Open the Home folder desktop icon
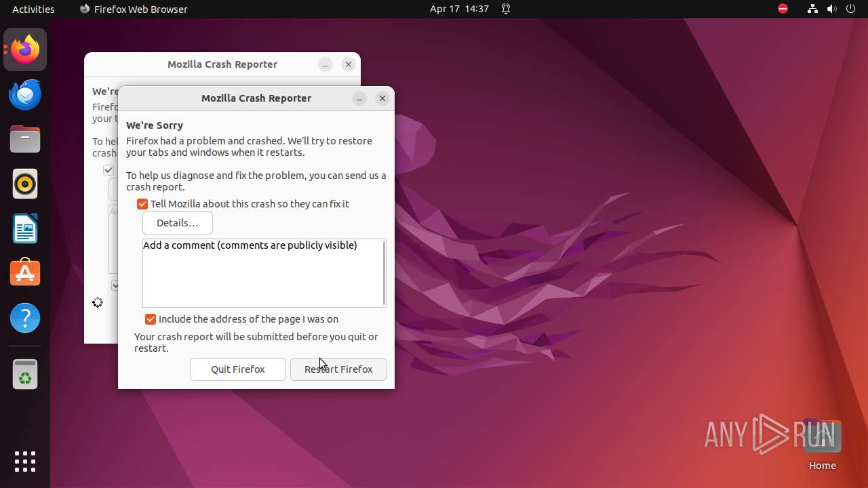The image size is (868, 488). tap(822, 444)
